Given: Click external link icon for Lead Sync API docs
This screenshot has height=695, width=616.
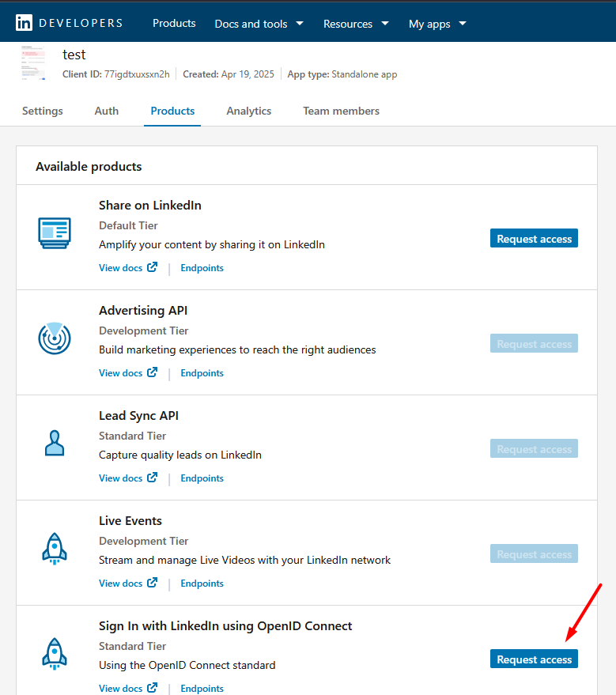Looking at the screenshot, I should tap(152, 477).
